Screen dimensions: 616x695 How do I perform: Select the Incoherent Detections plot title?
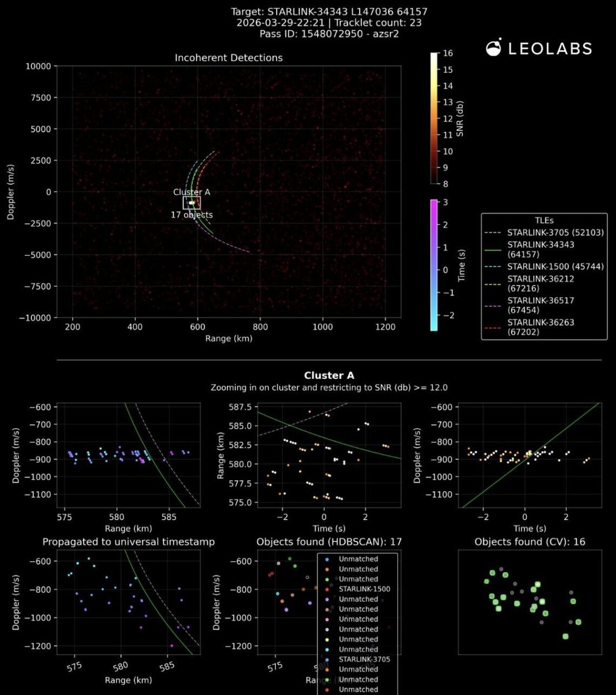(229, 58)
